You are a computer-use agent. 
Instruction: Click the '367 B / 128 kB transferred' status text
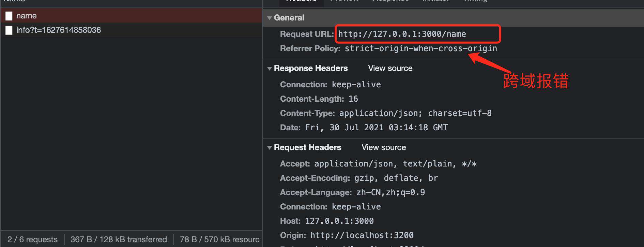coord(119,239)
